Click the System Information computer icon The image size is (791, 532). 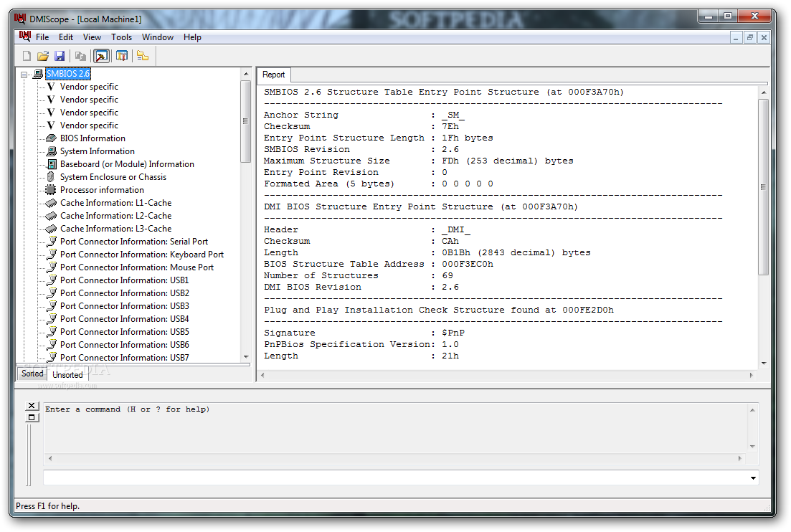pos(51,151)
